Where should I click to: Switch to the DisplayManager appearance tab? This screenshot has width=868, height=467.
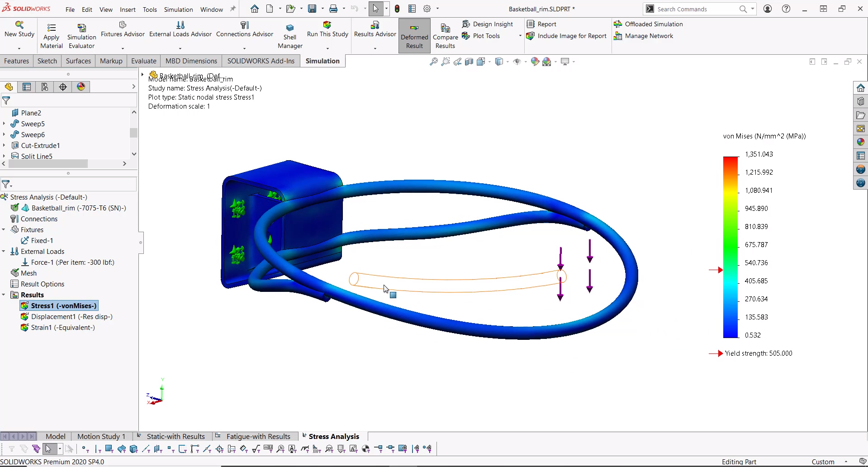(x=81, y=87)
